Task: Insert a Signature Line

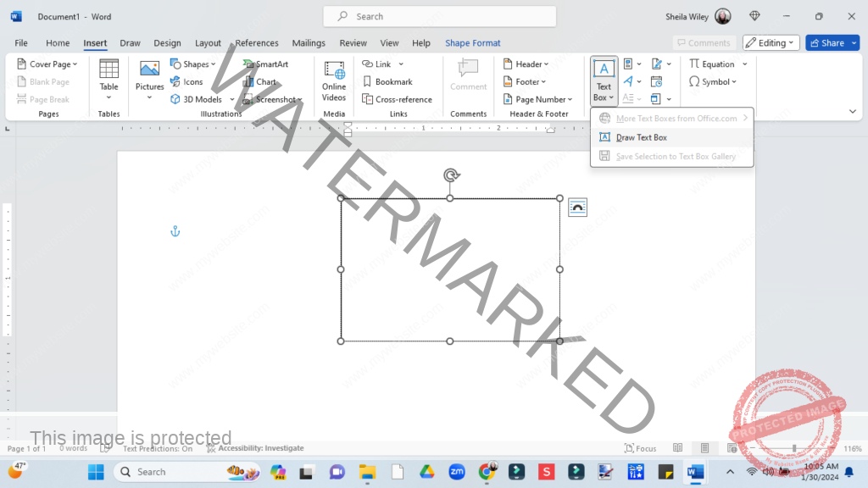Action: [x=661, y=64]
